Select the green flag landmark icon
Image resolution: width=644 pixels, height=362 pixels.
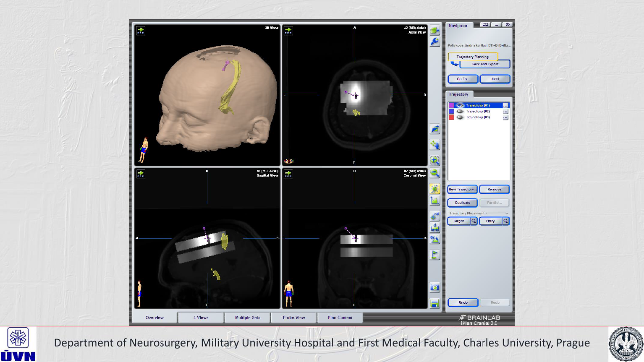(x=435, y=255)
